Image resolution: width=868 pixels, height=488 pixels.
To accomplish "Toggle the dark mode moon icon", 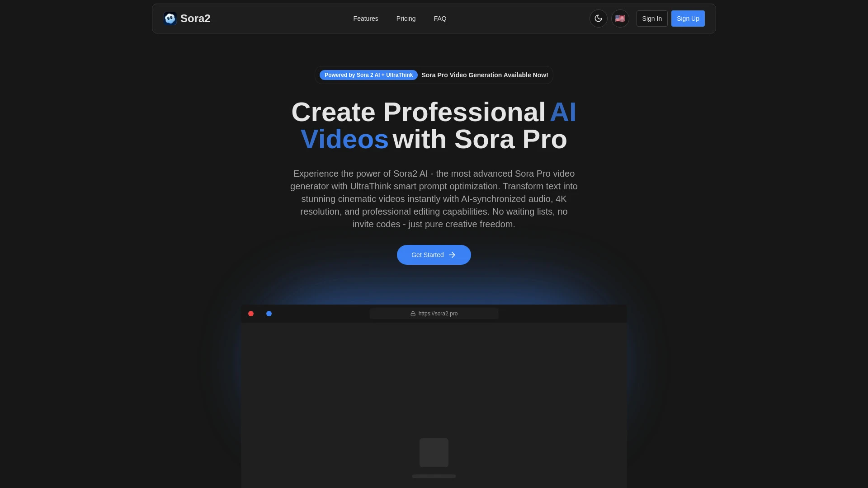I will pyautogui.click(x=598, y=19).
